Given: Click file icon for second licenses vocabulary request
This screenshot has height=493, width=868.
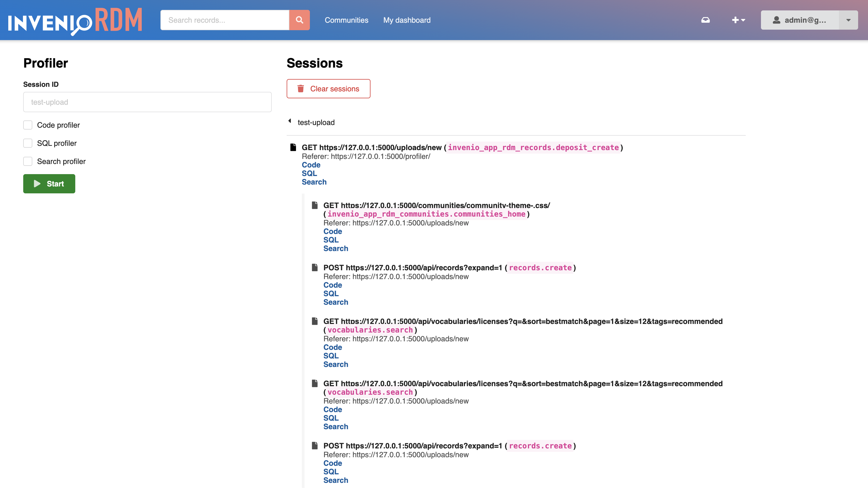Looking at the screenshot, I should pos(315,383).
